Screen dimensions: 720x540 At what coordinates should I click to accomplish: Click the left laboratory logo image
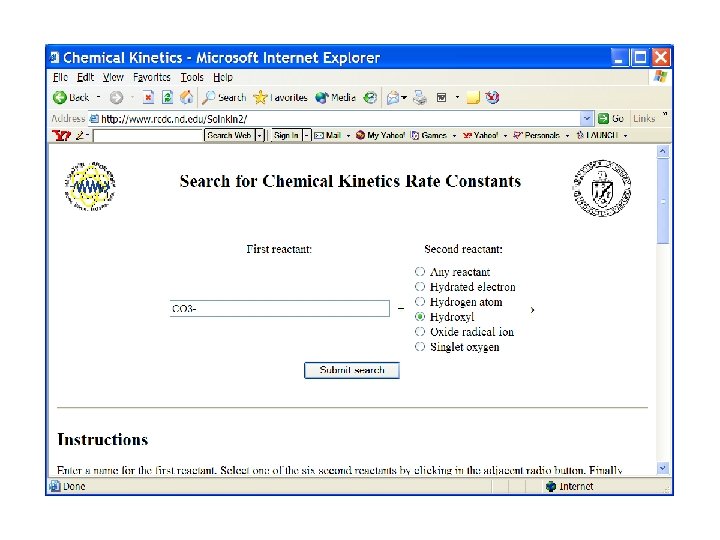[90, 186]
